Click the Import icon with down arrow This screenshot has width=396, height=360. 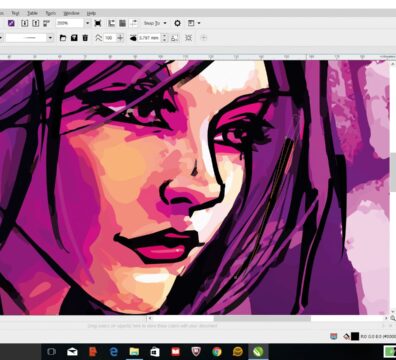24,23
